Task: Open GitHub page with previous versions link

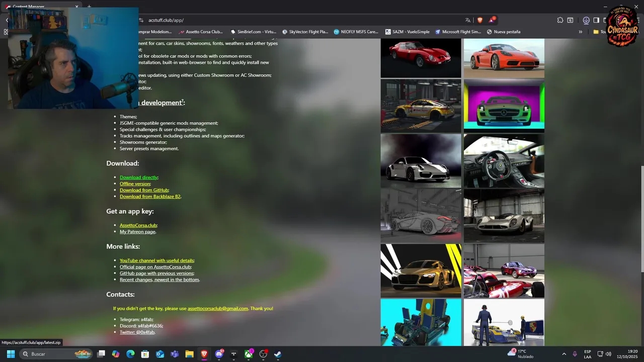Action: [x=156, y=274]
